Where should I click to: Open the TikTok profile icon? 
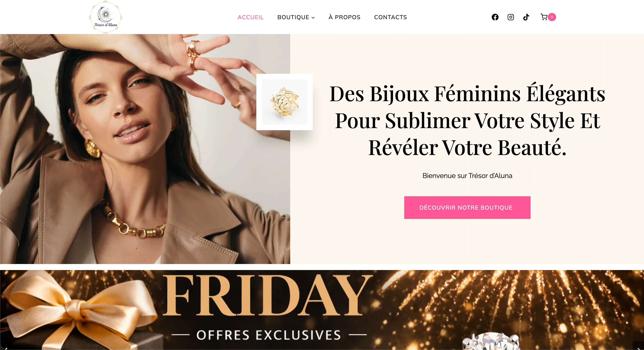526,17
